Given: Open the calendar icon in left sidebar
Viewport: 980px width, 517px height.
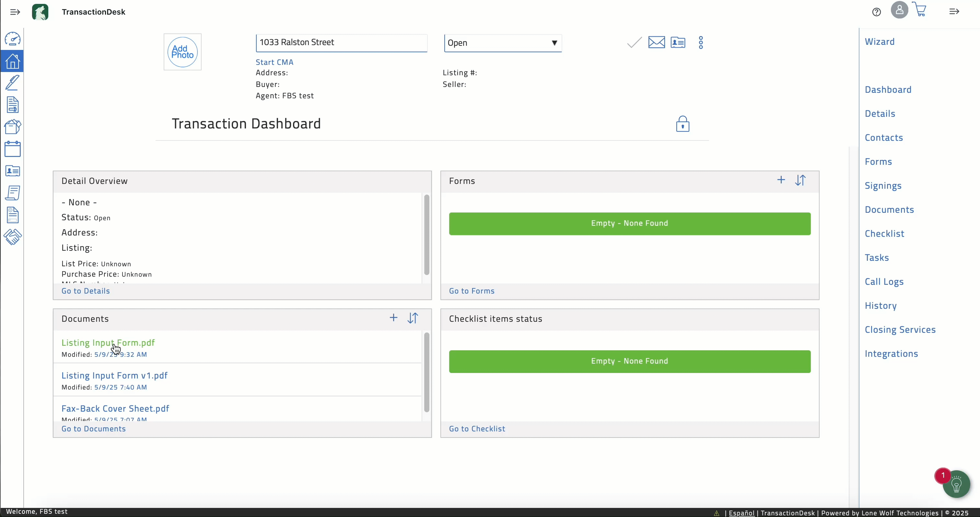Looking at the screenshot, I should tap(13, 149).
